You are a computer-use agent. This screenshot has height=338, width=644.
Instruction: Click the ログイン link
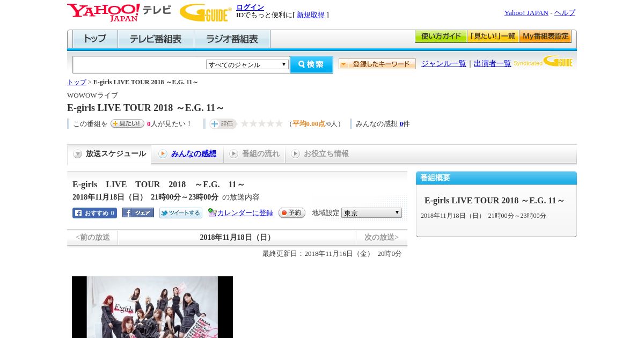(x=250, y=7)
